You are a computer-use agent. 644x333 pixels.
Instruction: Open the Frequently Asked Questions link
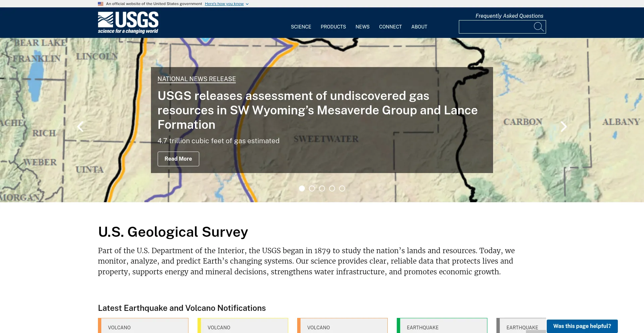[x=509, y=16]
